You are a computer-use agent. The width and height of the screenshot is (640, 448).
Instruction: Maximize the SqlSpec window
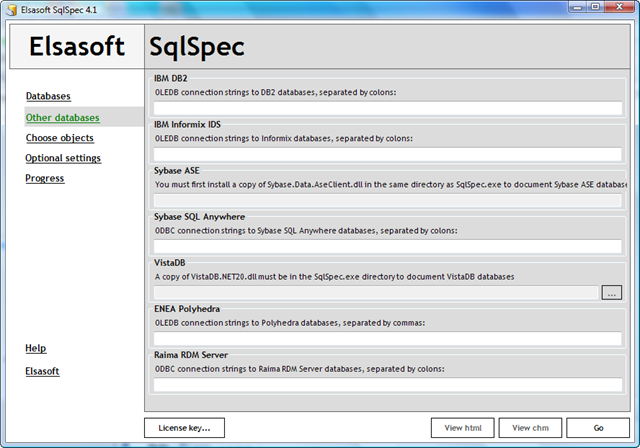pos(596,7)
